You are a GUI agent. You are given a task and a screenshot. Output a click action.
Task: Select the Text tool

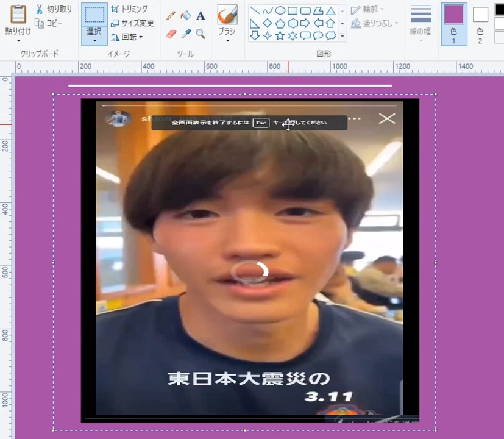coord(201,15)
